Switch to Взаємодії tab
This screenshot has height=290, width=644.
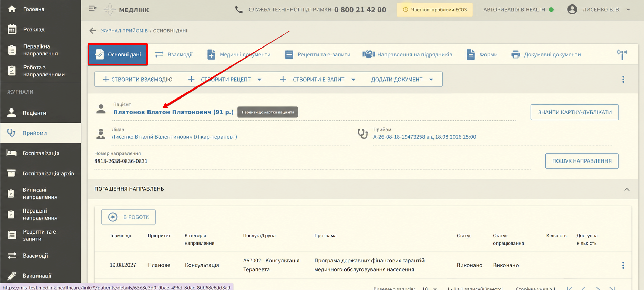(174, 54)
